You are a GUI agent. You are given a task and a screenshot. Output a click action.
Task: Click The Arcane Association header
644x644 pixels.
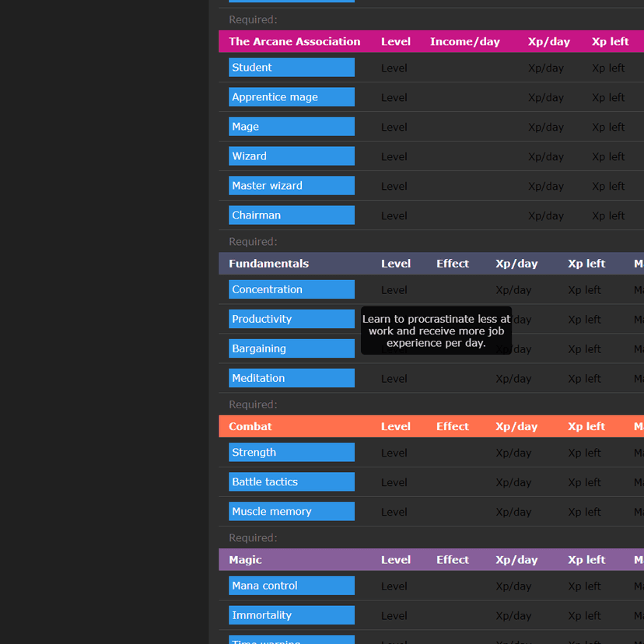coord(294,42)
